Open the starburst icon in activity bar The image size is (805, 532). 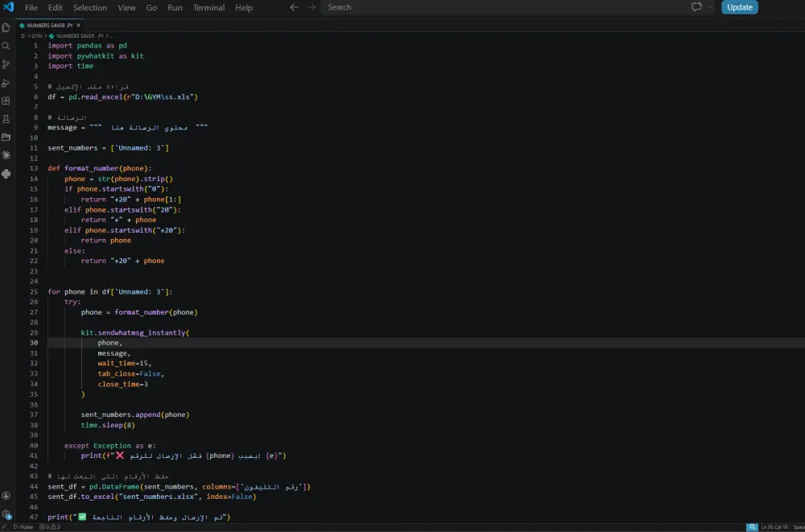click(6, 155)
